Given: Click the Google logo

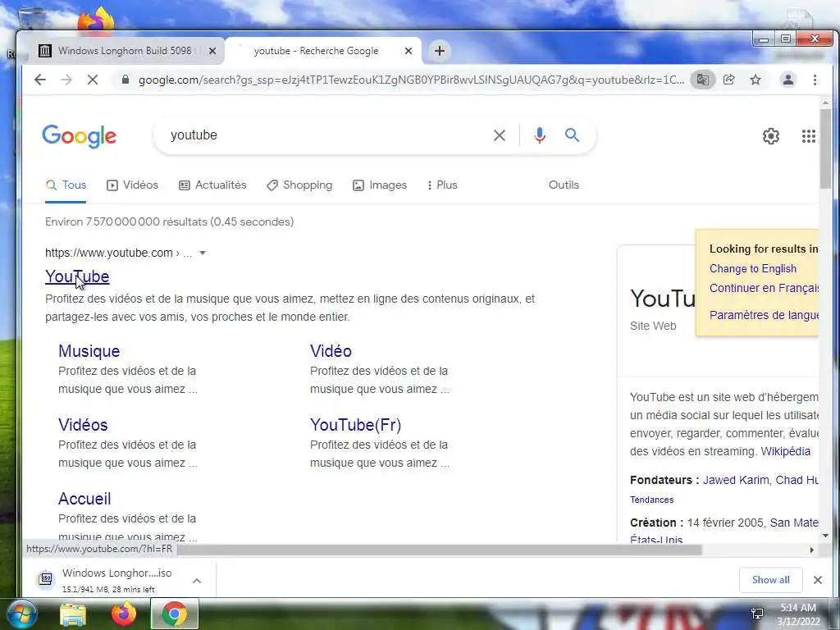Looking at the screenshot, I should (80, 136).
